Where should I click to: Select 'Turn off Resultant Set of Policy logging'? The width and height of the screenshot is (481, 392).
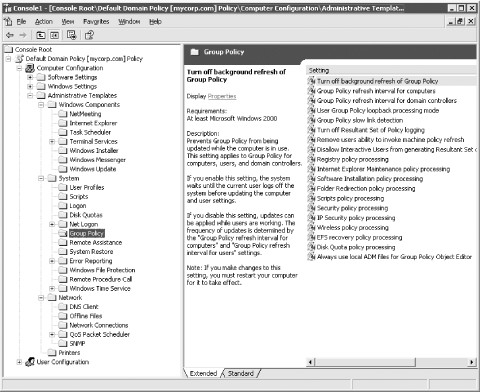coord(371,130)
